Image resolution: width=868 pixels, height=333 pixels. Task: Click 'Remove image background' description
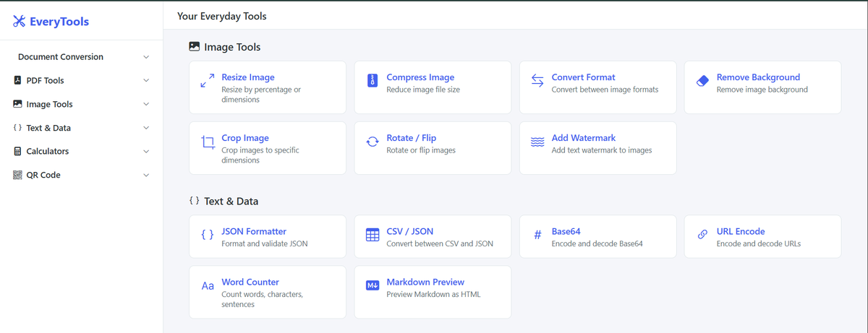click(762, 90)
